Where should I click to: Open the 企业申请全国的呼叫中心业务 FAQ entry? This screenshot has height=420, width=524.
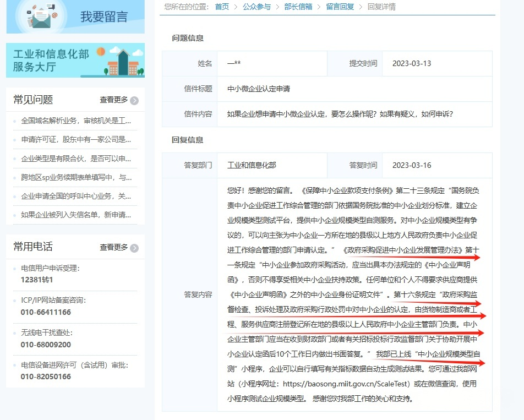(76, 196)
